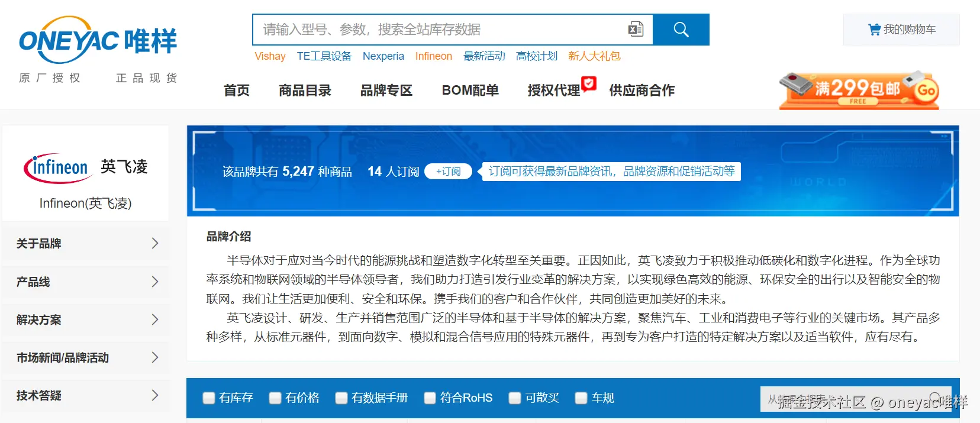Click the orange Go button on banner
Screen dimensions: 980x423
point(926,91)
